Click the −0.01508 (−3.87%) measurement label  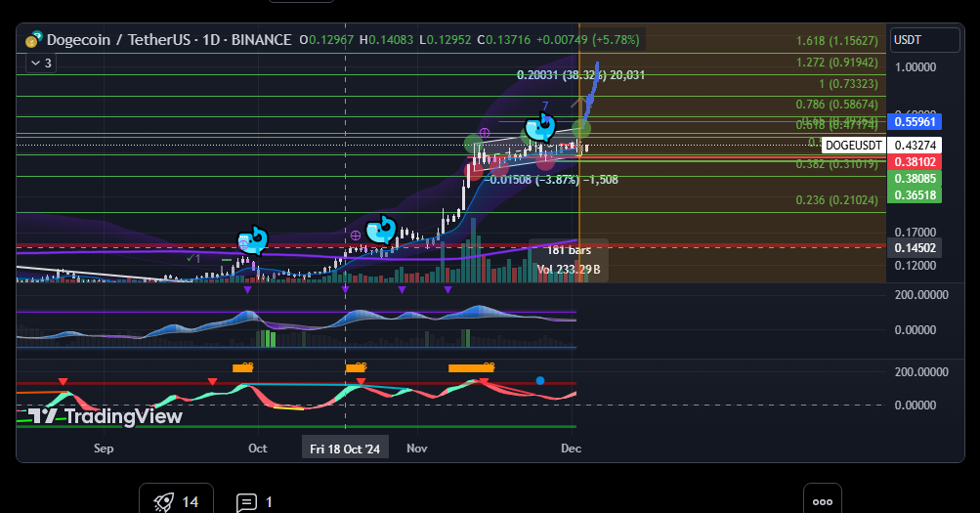552,180
